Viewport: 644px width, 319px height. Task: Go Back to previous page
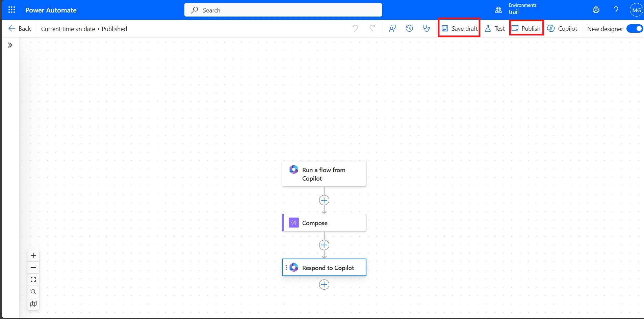tap(20, 29)
